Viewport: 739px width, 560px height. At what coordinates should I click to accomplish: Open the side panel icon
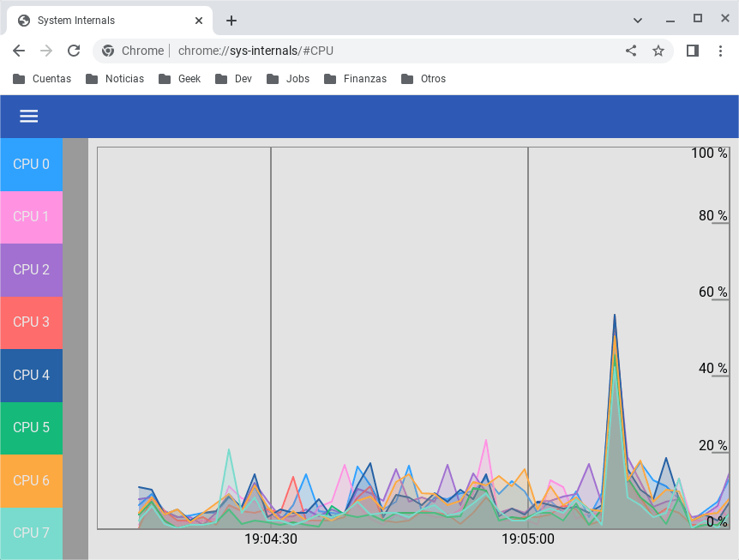click(692, 51)
